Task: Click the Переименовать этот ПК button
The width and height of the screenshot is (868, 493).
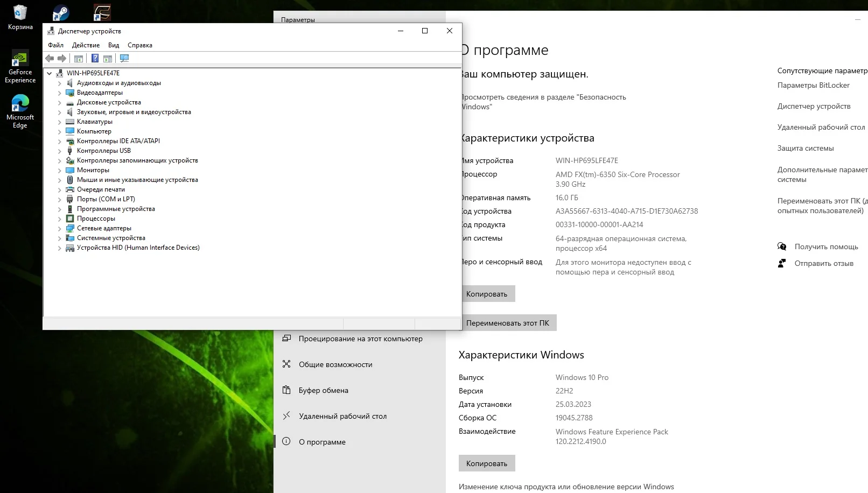Action: 507,323
